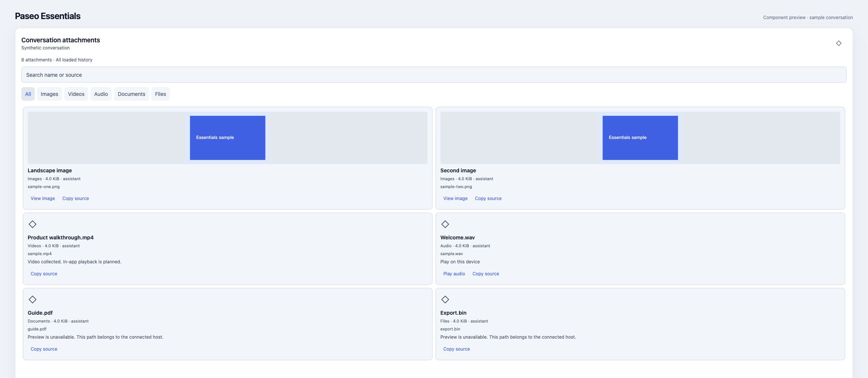Click 'Component preview · sample conversation' text

(808, 18)
